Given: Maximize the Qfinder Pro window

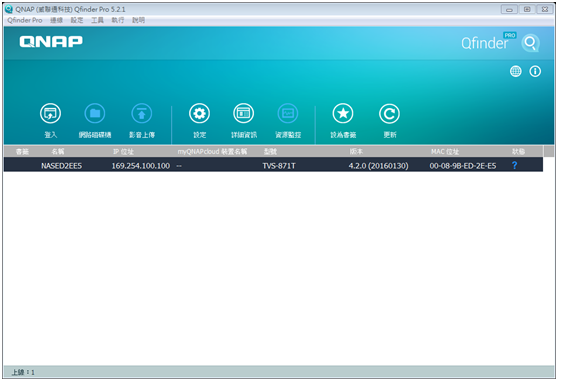Looking at the screenshot, I should [x=527, y=9].
